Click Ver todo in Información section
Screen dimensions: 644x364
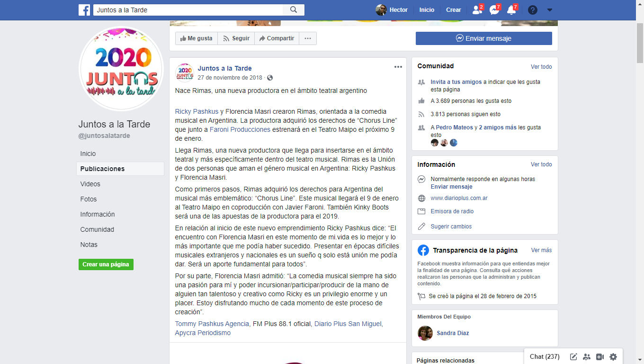(x=541, y=164)
